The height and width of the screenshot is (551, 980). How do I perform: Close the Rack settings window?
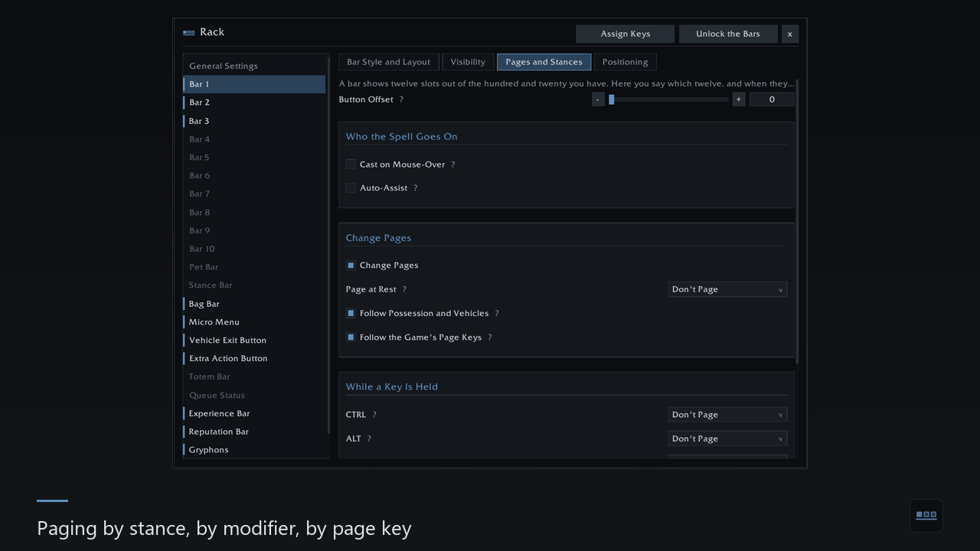[x=790, y=34]
